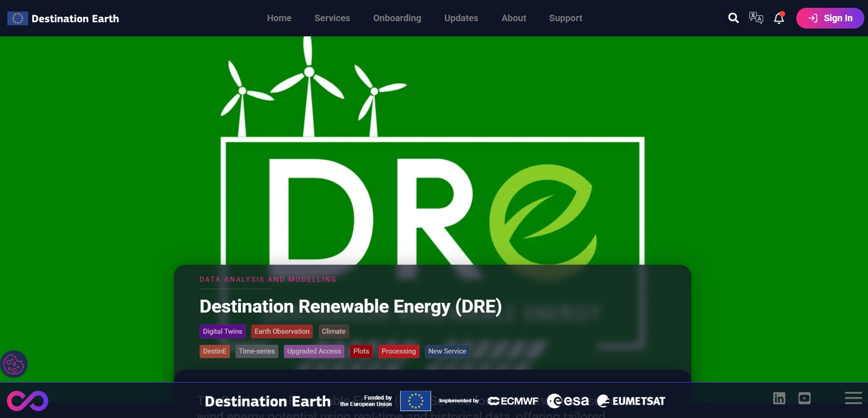Screen dimensions: 868x418
Task: Click the language translation icon
Action: 756,18
